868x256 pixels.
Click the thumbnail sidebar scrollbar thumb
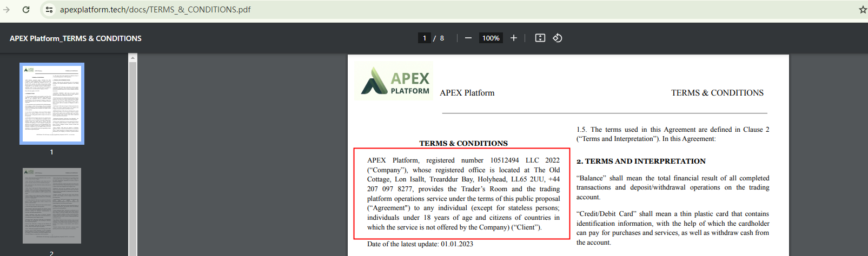click(x=132, y=159)
